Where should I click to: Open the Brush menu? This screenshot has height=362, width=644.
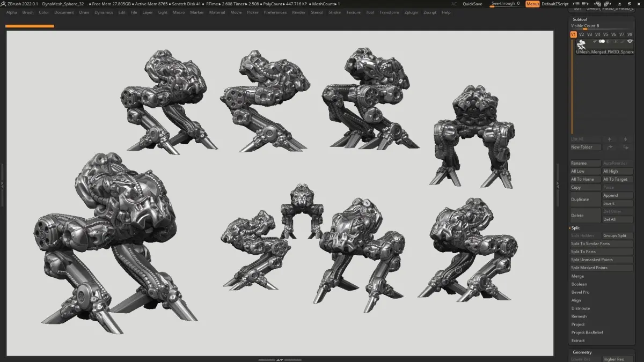point(28,12)
